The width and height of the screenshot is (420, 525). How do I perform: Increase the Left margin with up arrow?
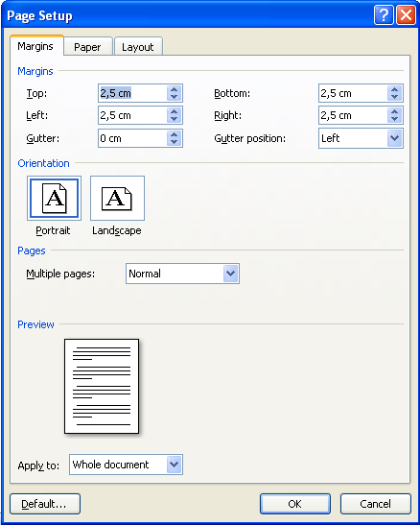[x=174, y=112]
